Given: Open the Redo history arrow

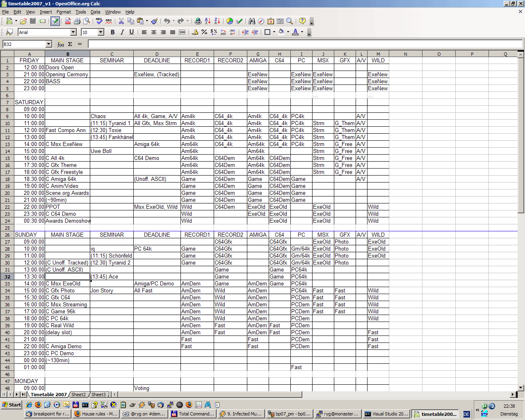Looking at the screenshot, I should pyautogui.click(x=187, y=21).
